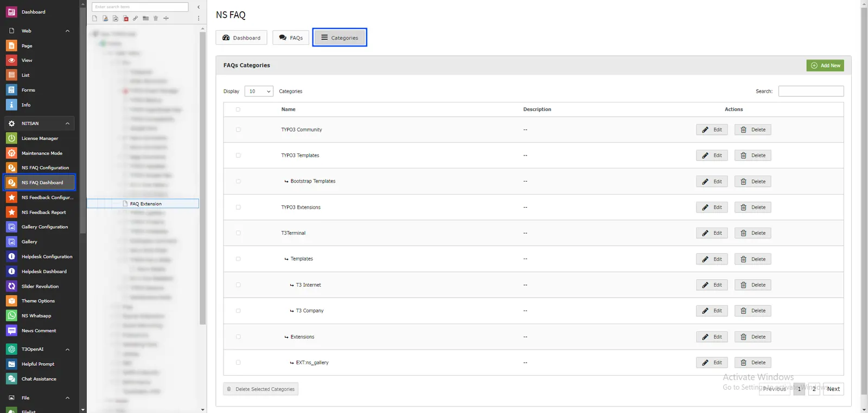Screen dimensions: 868x413
Task: Check the TYPO3 Templates row checkbox
Action: (238, 156)
